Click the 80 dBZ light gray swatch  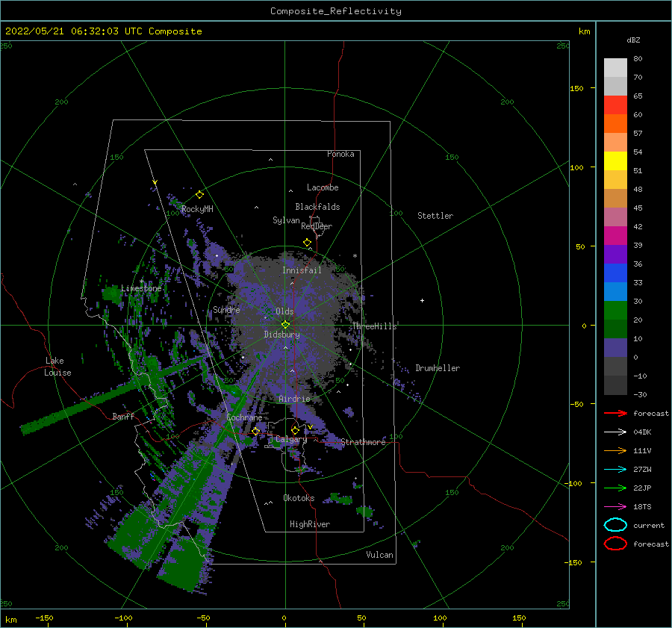pos(615,67)
